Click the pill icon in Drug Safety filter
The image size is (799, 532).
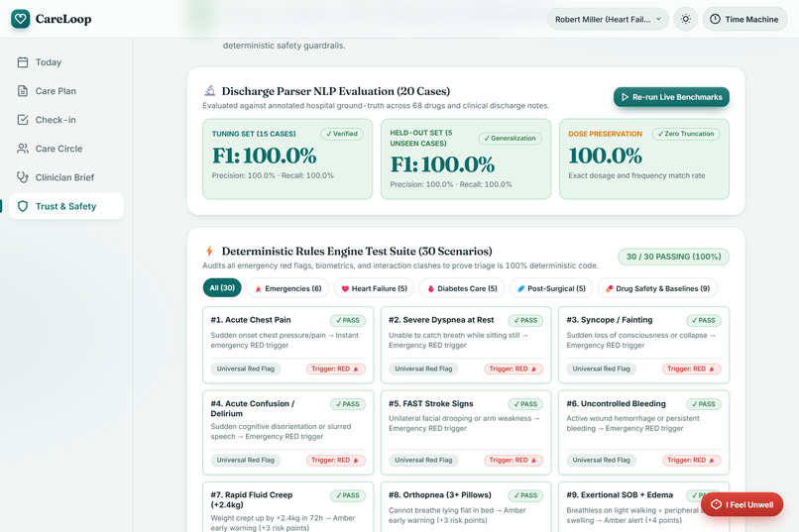pos(609,288)
